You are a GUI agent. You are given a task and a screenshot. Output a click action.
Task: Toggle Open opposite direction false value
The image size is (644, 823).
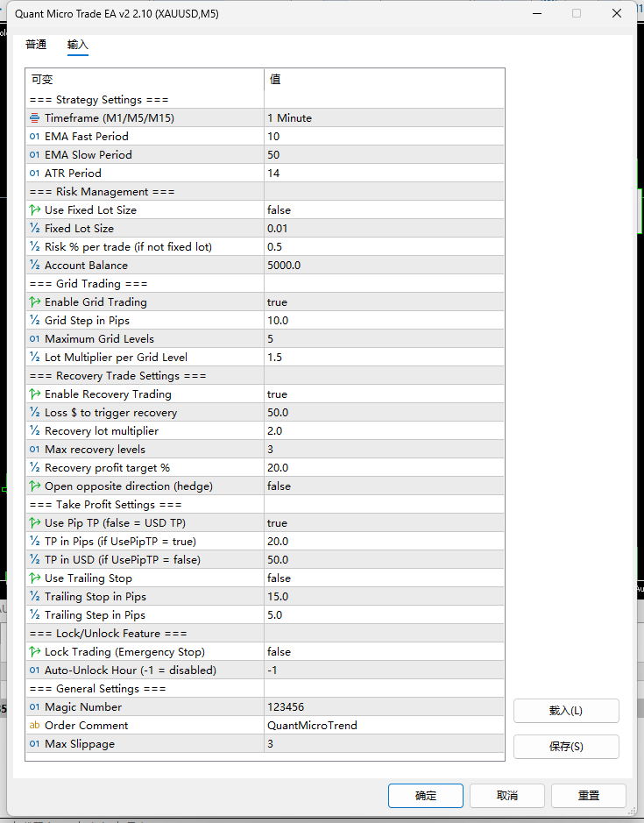[384, 486]
